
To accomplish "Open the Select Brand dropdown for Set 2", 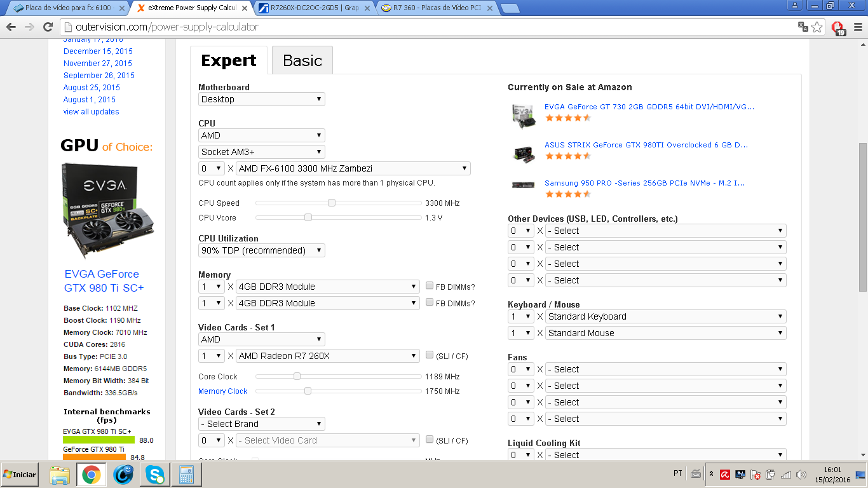I will tap(262, 424).
